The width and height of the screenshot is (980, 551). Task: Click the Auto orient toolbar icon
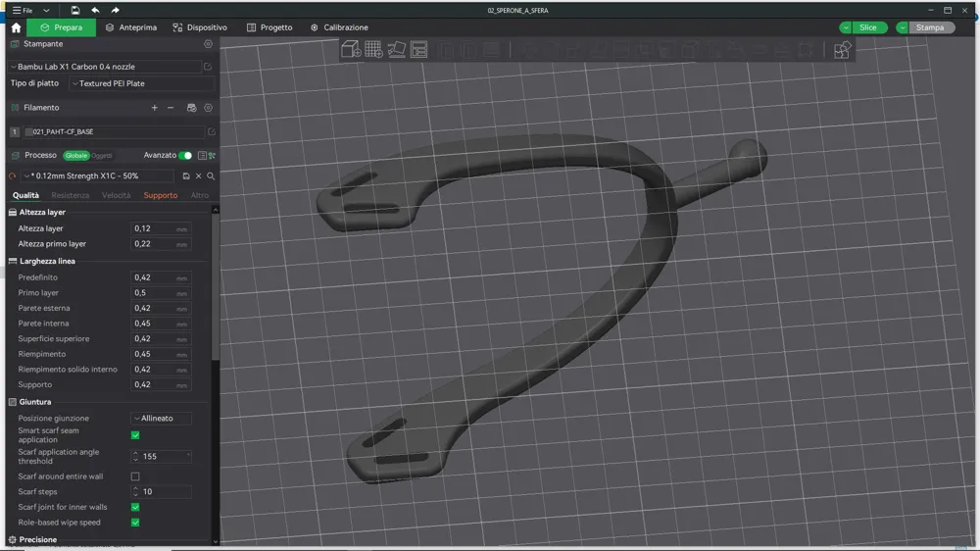396,49
